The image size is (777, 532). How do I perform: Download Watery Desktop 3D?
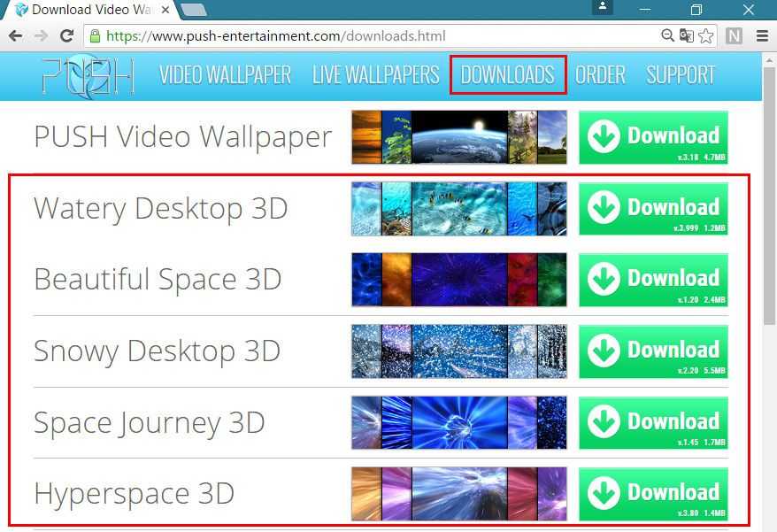653,209
